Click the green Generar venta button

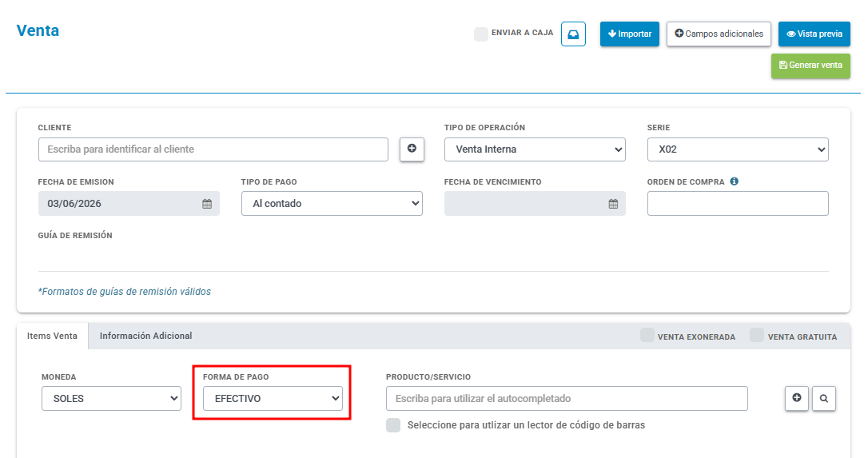click(810, 66)
